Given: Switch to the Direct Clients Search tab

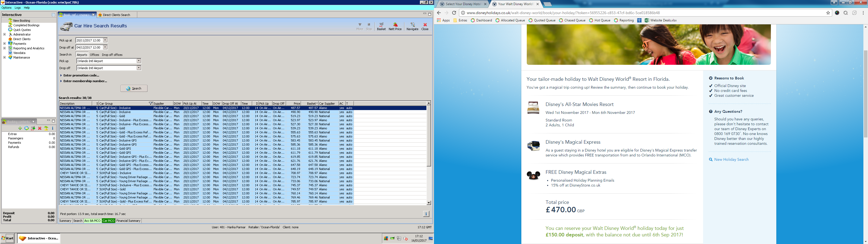Looking at the screenshot, I should click(116, 15).
